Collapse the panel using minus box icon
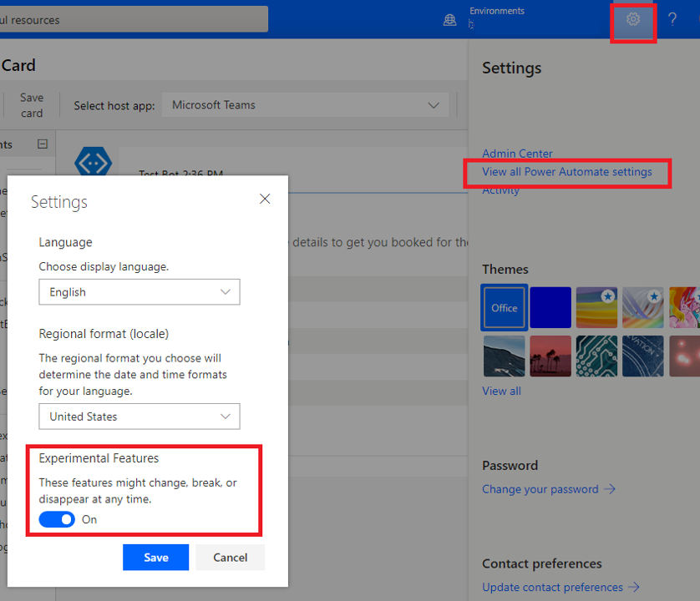Viewport: 700px width, 601px height. 43,144
